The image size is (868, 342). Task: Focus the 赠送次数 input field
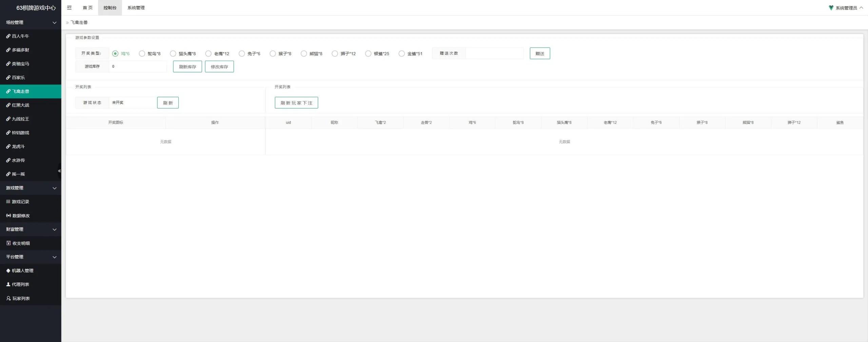click(x=494, y=53)
